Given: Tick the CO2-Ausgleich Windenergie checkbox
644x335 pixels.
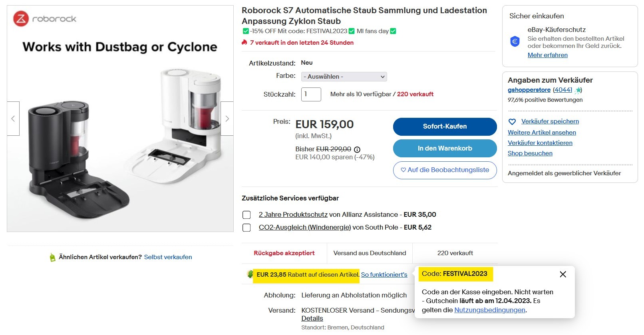Looking at the screenshot, I should pos(246,228).
